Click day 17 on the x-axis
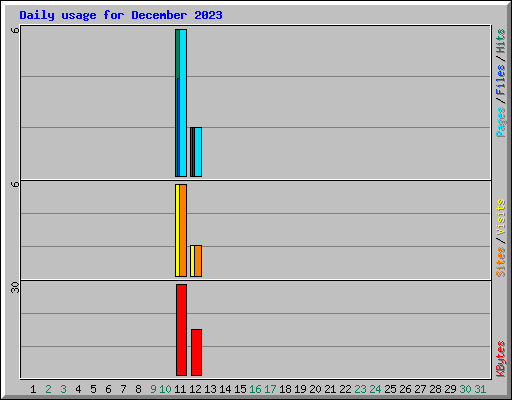512x400 pixels. tap(270, 389)
